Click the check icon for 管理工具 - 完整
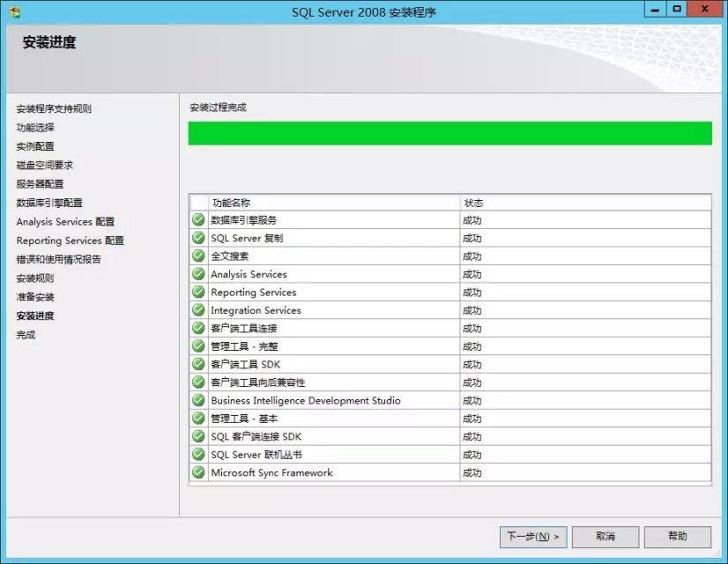Image resolution: width=728 pixels, height=564 pixels. (x=198, y=345)
